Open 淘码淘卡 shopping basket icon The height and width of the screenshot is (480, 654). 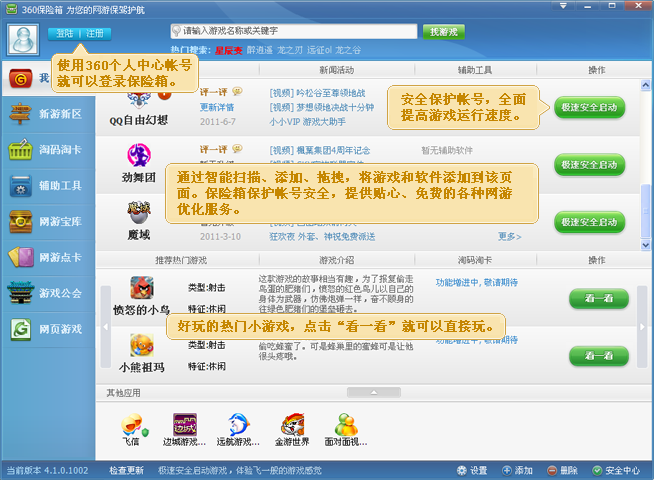point(20,149)
